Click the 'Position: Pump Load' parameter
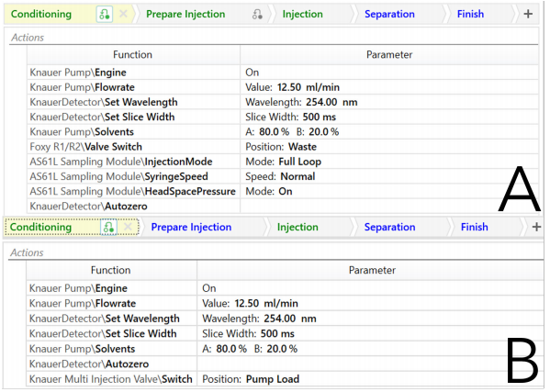This screenshot has width=550, height=392. pyautogui.click(x=251, y=379)
